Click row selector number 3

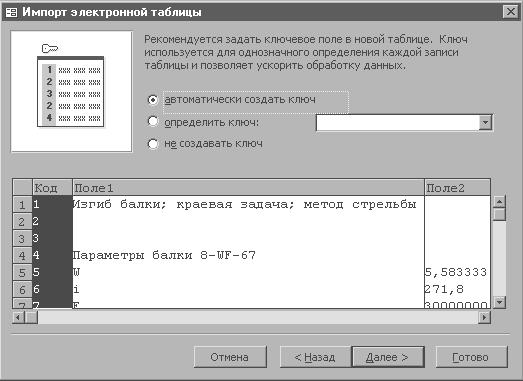tap(22, 238)
